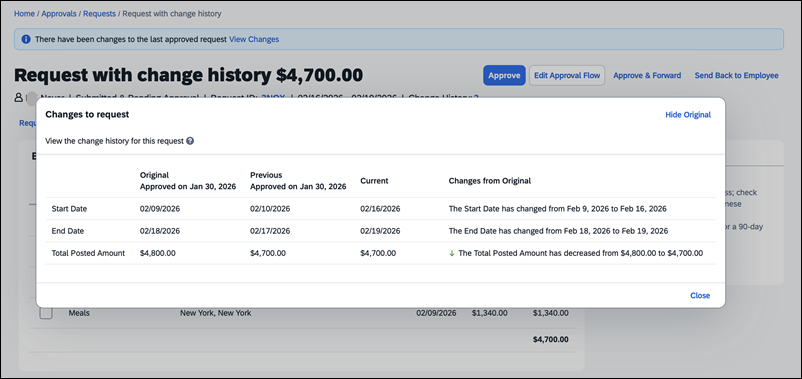Click the Start Date row label
This screenshot has width=802, height=379.
click(69, 209)
